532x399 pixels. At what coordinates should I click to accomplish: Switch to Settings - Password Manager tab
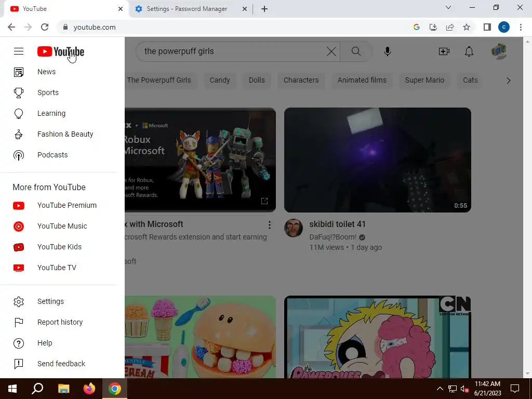click(187, 9)
